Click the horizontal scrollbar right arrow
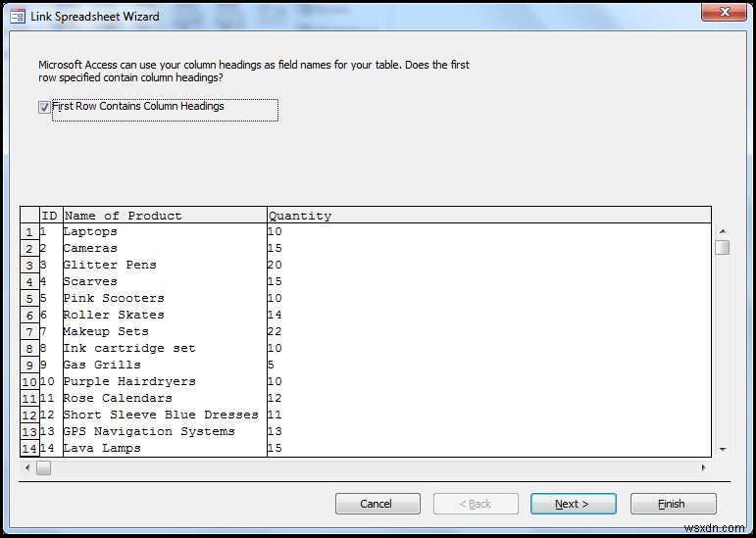Image resolution: width=756 pixels, height=538 pixels. (704, 467)
